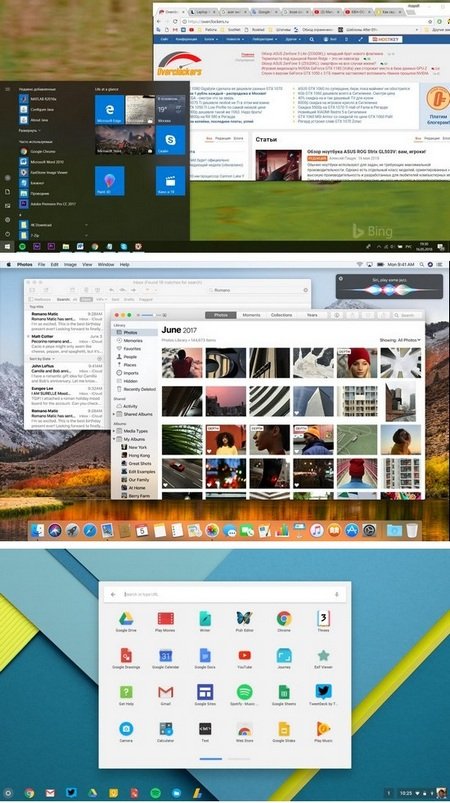Screen dimensions: 450x803
Task: Open Trash in the macOS Dock
Action: [412, 530]
